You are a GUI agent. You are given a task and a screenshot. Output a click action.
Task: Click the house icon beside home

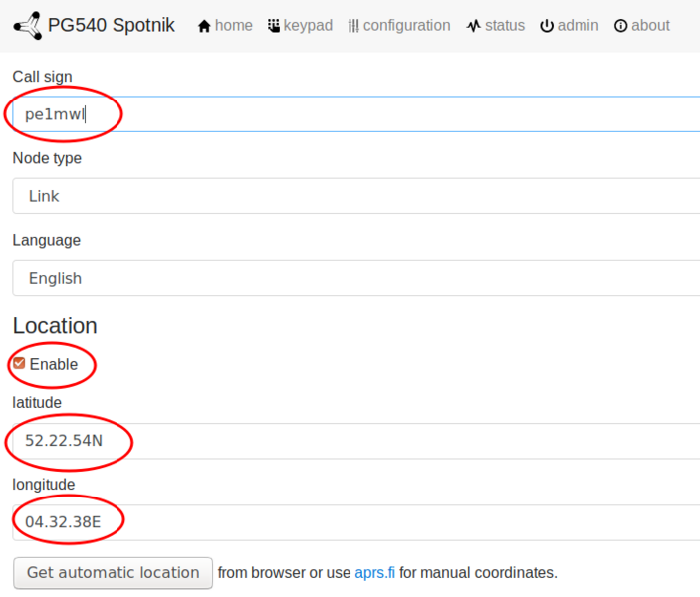(x=204, y=26)
